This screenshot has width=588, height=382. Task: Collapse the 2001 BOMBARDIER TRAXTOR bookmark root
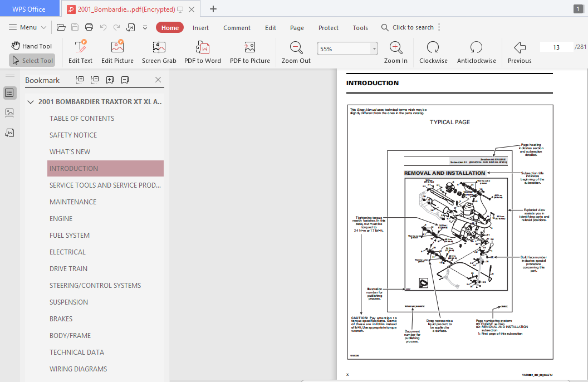pos(31,102)
